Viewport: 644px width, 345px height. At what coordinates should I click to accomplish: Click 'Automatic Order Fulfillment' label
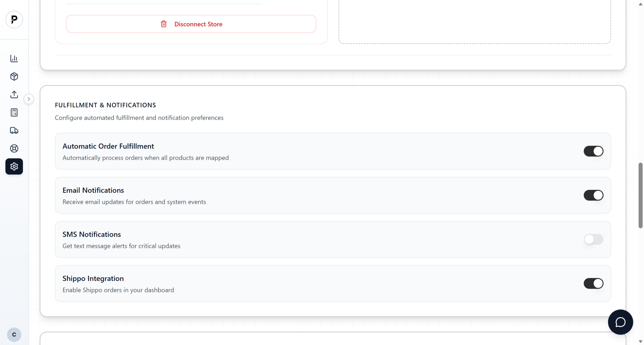[108, 146]
